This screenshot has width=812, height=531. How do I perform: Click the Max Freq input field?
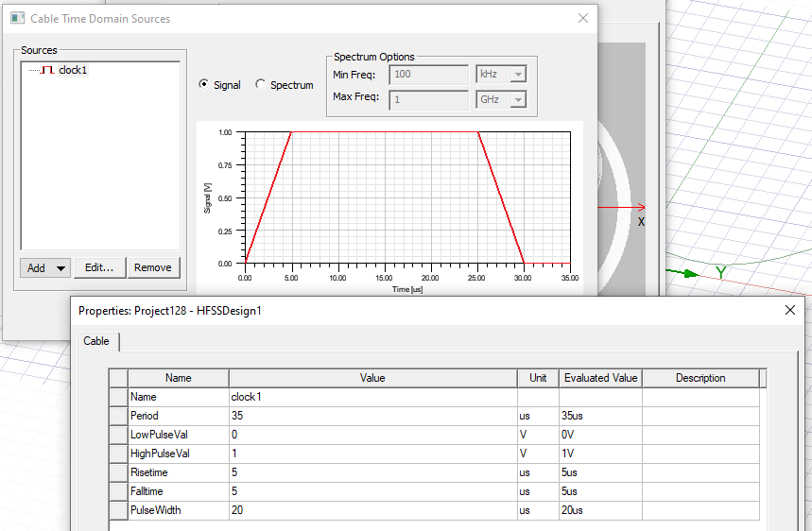429,99
